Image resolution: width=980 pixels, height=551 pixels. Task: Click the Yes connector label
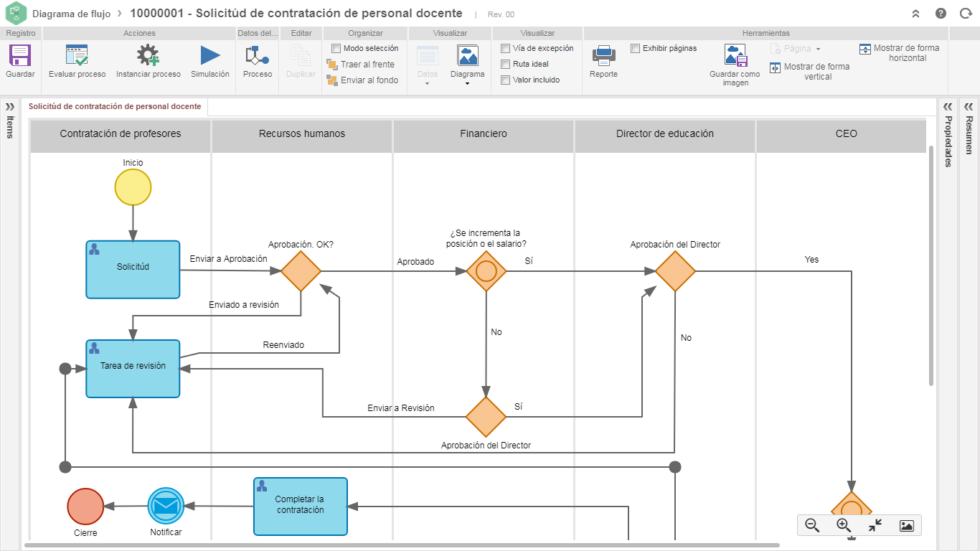[x=811, y=260]
